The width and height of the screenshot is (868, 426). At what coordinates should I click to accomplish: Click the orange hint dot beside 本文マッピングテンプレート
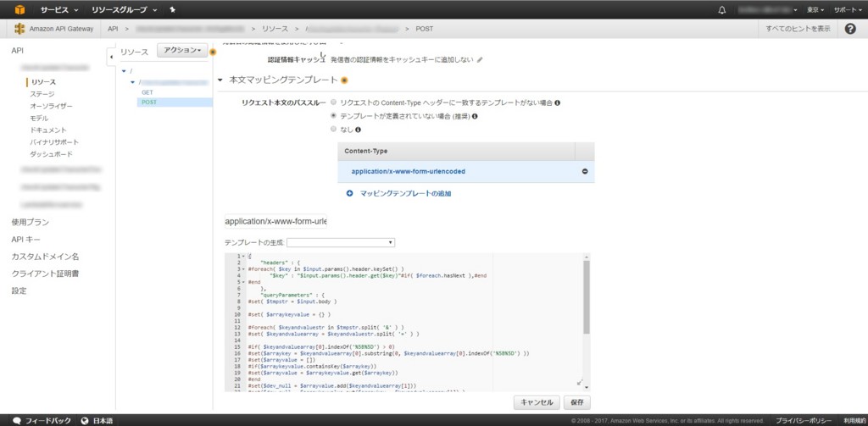344,80
